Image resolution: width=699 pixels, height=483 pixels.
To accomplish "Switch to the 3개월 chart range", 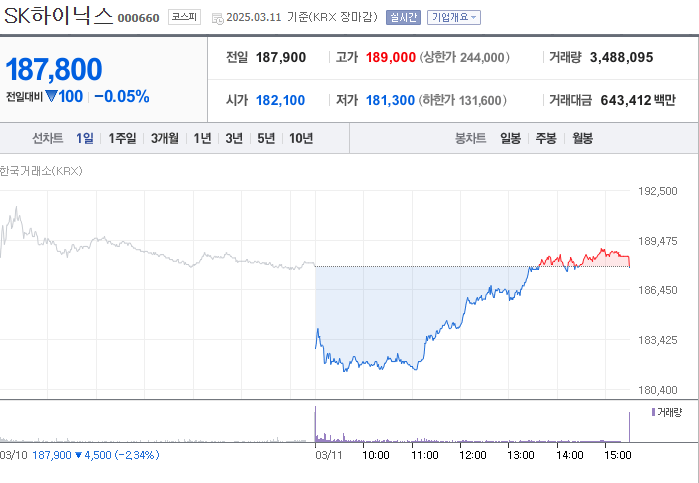I will [164, 138].
